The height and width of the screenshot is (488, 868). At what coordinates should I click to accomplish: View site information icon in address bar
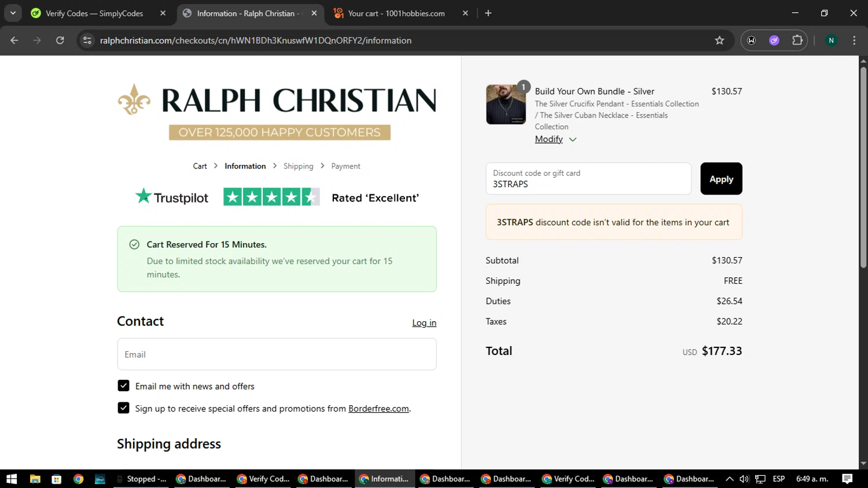click(x=87, y=41)
